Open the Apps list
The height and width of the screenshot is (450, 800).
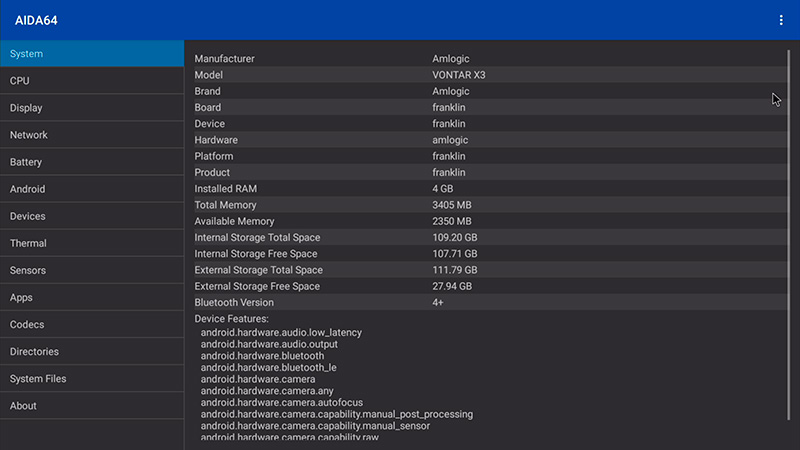point(92,298)
